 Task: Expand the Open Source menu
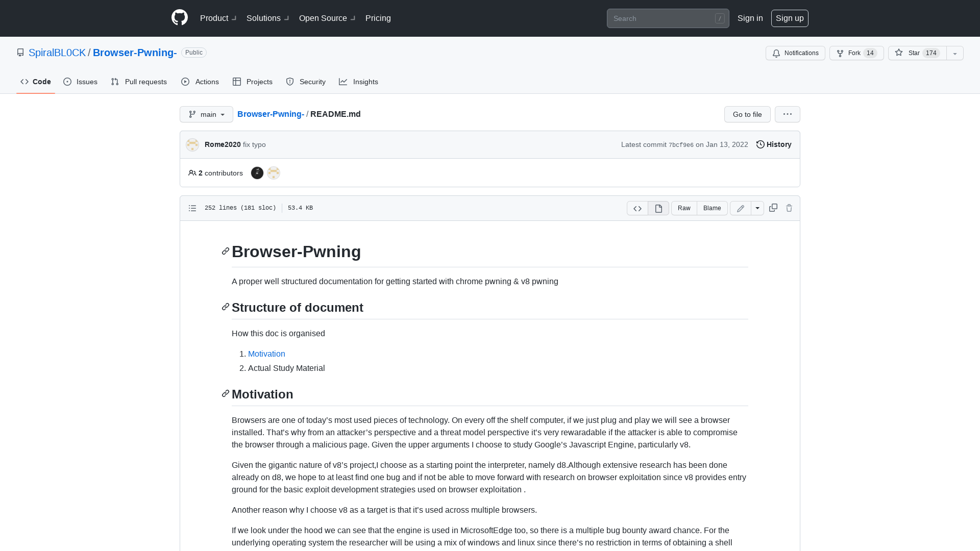(x=328, y=18)
